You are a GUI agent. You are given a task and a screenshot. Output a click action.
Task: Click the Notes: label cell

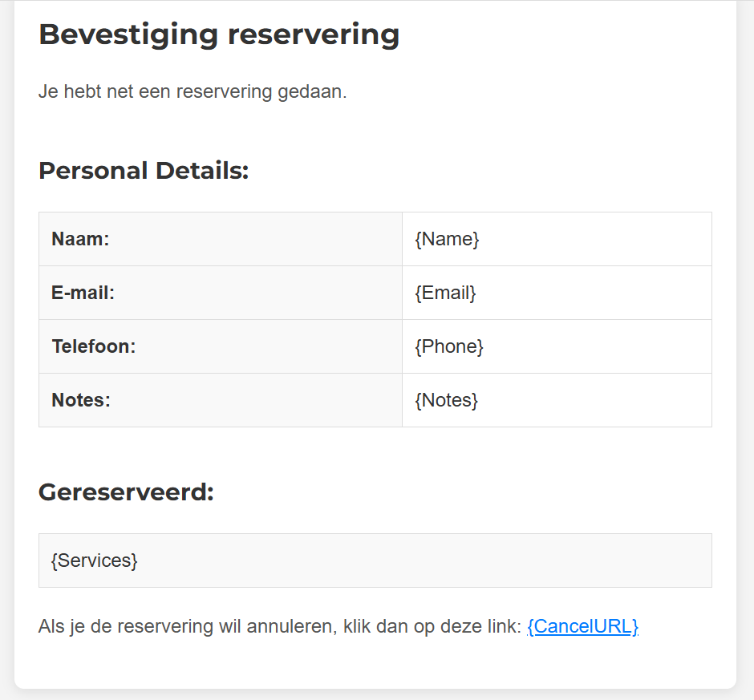[221, 400]
